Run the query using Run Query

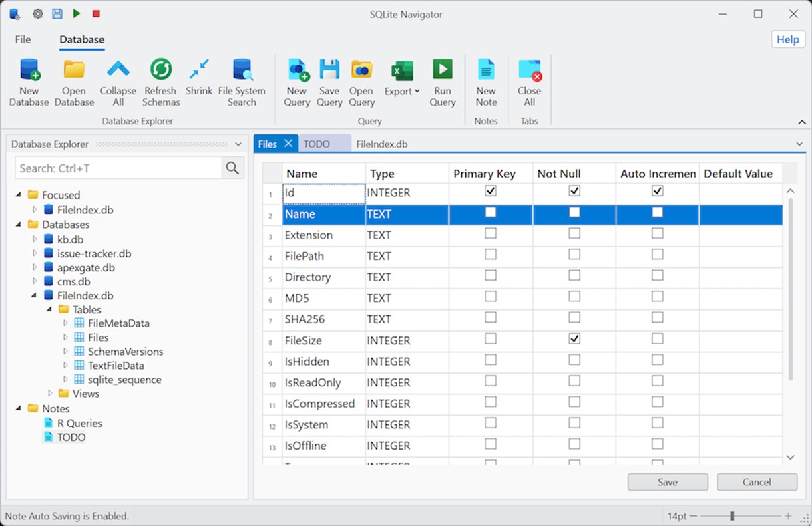pyautogui.click(x=442, y=70)
